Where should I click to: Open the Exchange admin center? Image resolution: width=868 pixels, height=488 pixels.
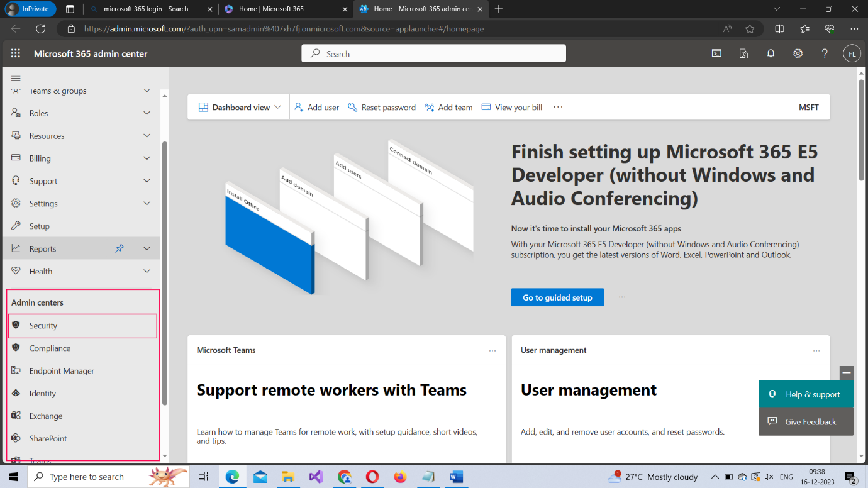(82, 416)
